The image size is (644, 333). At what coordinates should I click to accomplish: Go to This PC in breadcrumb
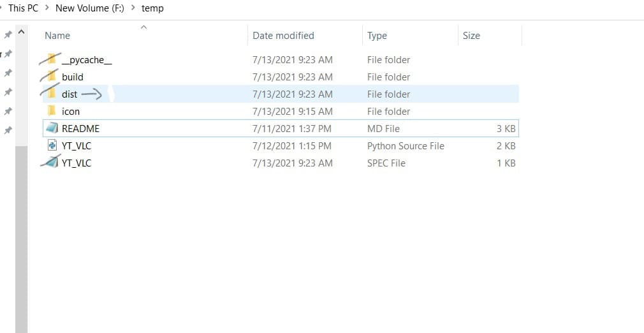[24, 8]
